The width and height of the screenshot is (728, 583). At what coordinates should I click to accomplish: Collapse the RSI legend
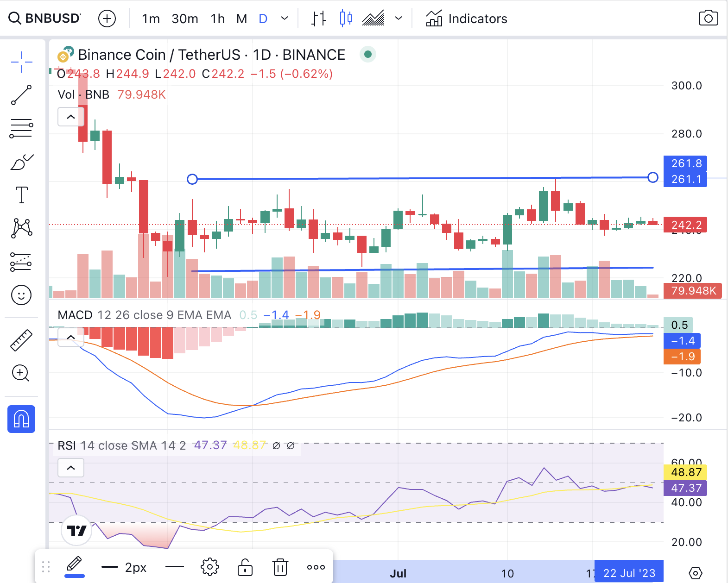71,468
